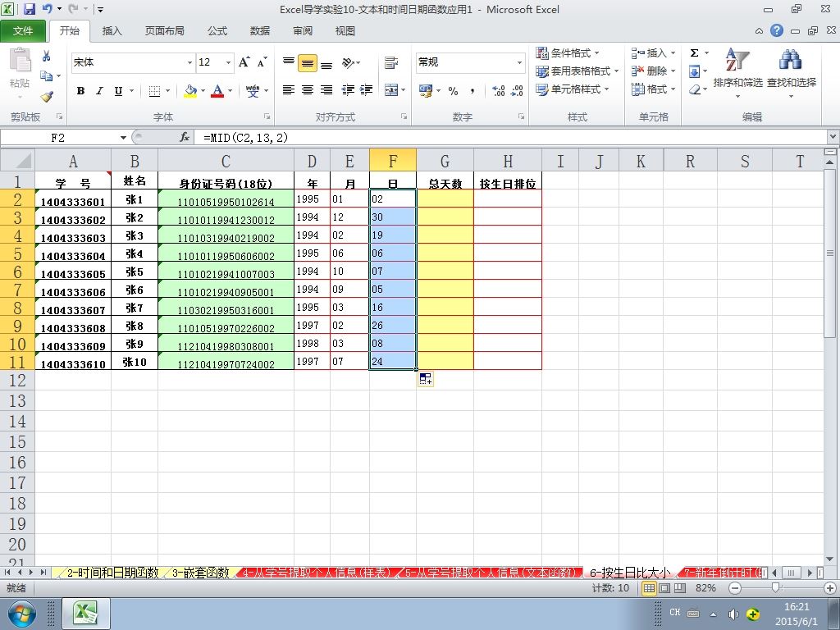Switch to the 公式 ribbon tab

(217, 31)
